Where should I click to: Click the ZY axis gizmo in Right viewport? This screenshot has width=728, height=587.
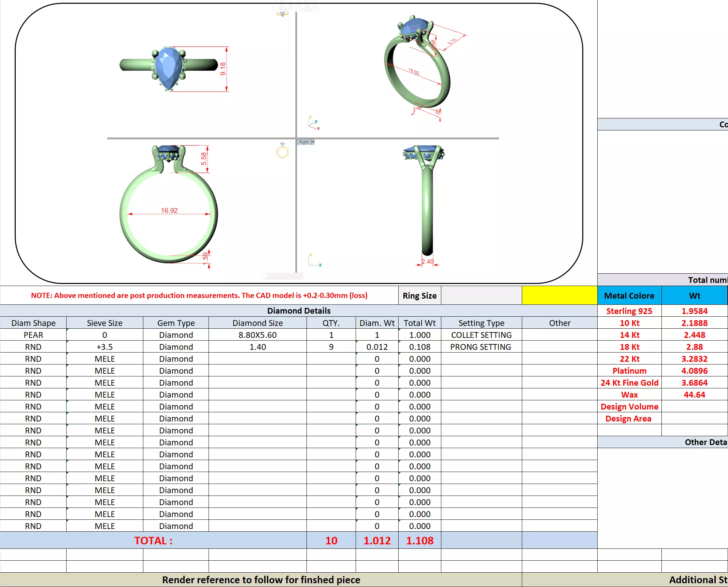(x=314, y=260)
